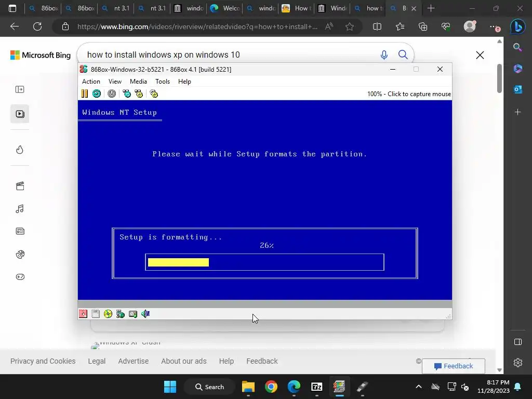Open the Legal footer link

97,361
